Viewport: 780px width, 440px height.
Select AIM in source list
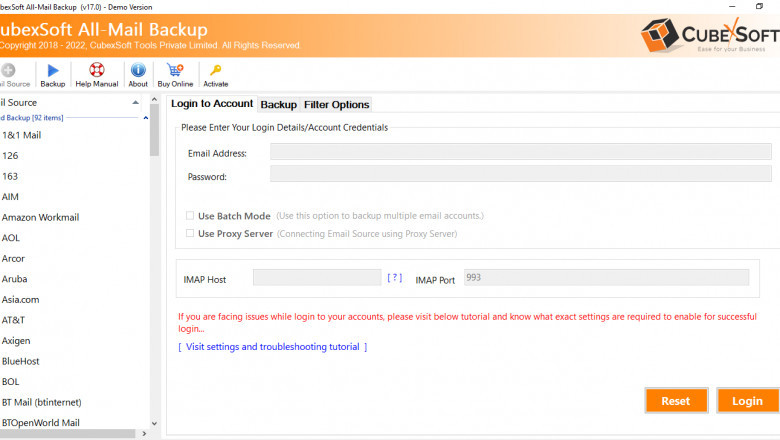[x=10, y=197]
